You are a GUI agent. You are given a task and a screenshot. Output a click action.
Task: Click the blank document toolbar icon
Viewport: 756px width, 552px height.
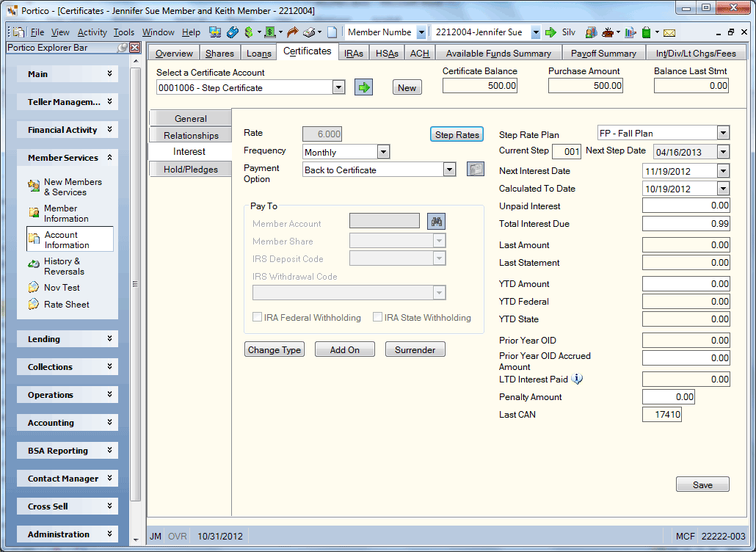point(332,32)
